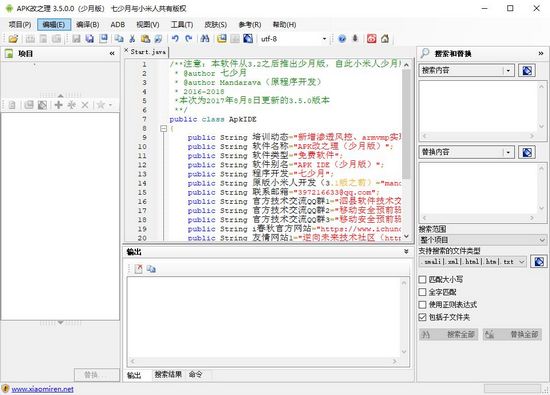Open the www.xiaomiren.net link
This screenshot has width=550, height=395.
pyautogui.click(x=42, y=389)
